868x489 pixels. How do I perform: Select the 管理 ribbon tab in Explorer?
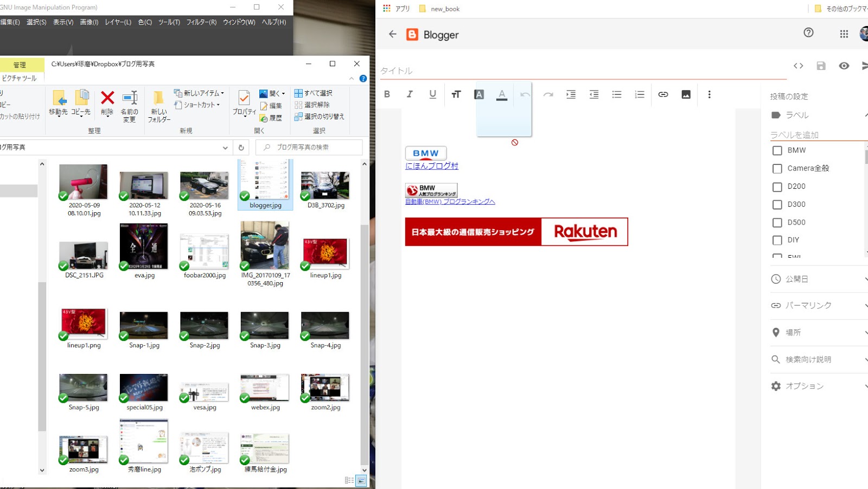20,65
